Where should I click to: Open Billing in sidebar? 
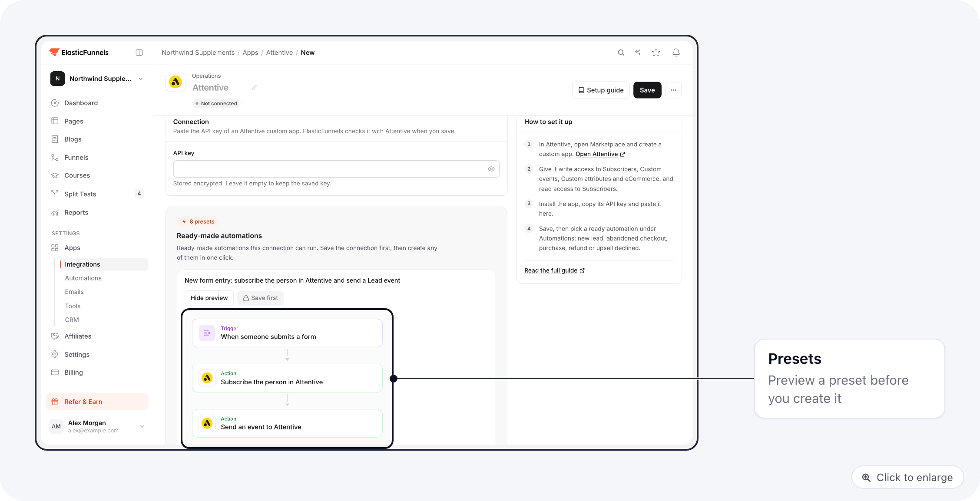pyautogui.click(x=97, y=372)
